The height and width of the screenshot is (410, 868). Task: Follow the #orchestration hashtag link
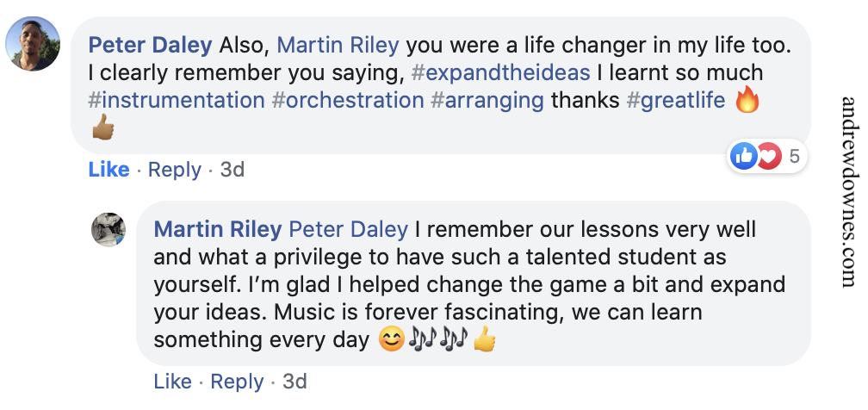(348, 100)
